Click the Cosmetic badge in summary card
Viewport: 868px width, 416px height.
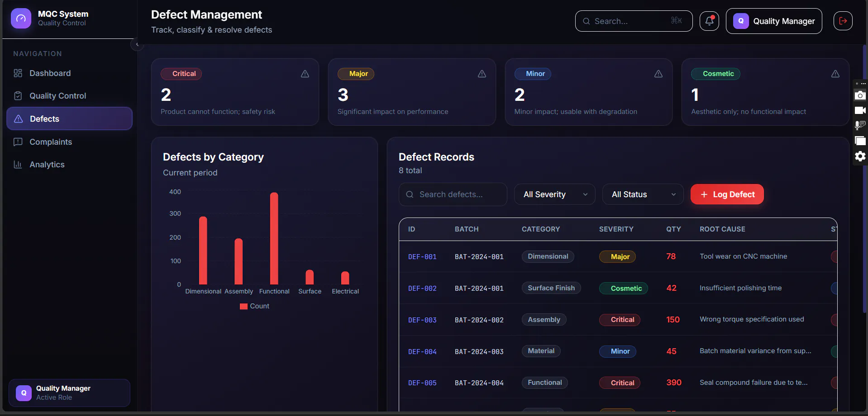click(715, 74)
